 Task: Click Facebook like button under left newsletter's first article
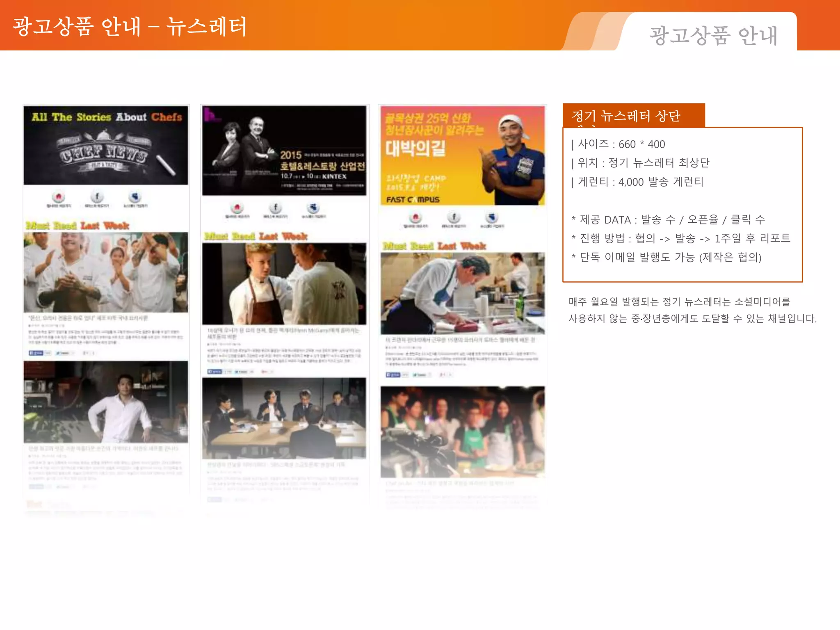point(36,353)
